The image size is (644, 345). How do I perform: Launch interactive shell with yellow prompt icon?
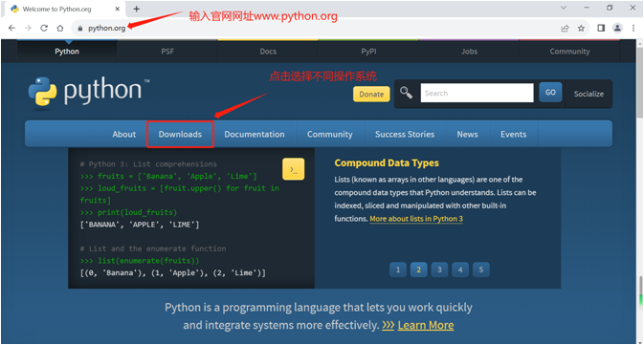[293, 169]
